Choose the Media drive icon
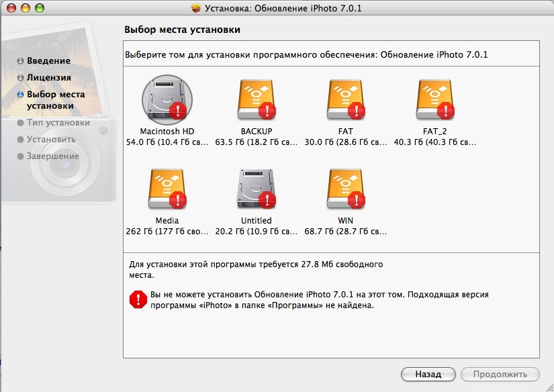554x392 pixels. coord(167,189)
